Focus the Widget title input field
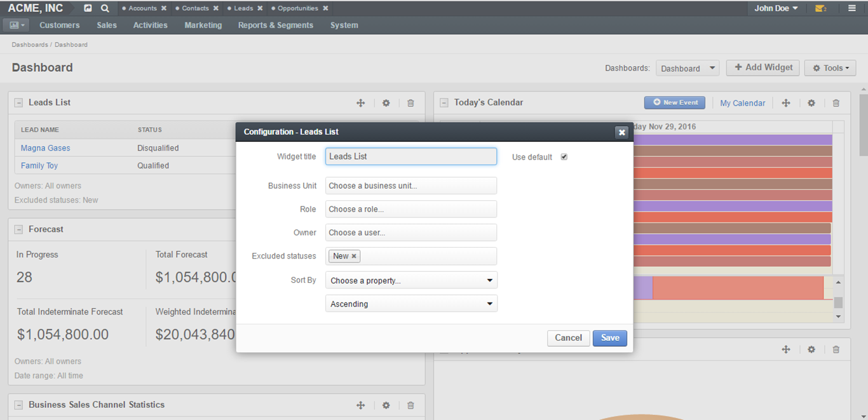The height and width of the screenshot is (420, 868). 411,156
